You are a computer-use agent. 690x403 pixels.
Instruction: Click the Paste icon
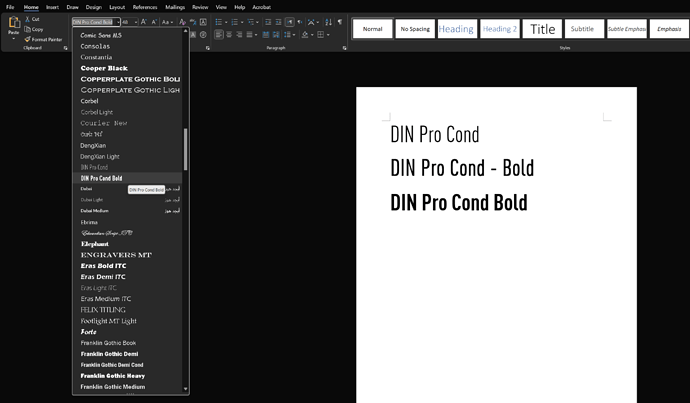[15, 22]
